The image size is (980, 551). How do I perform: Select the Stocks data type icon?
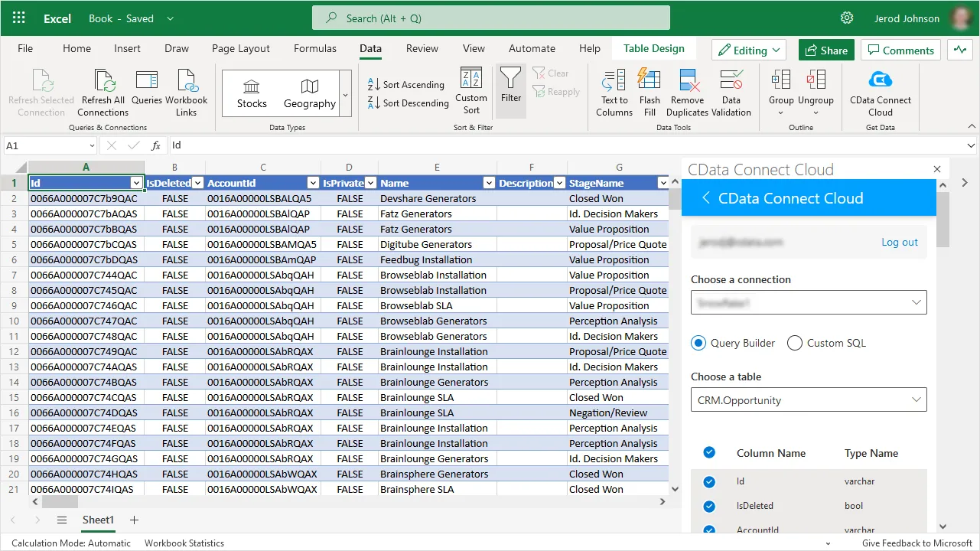251,90
